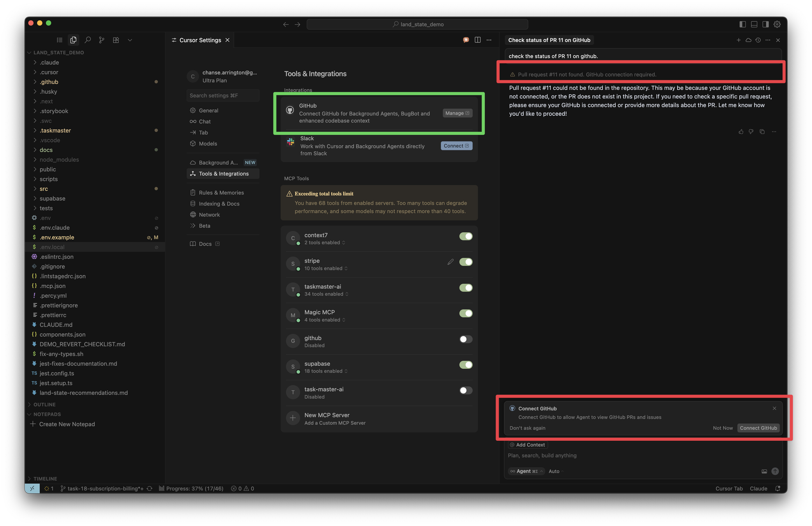812x526 pixels.
Task: Toggle bottom panel layout icon in title bar
Action: coord(754,24)
